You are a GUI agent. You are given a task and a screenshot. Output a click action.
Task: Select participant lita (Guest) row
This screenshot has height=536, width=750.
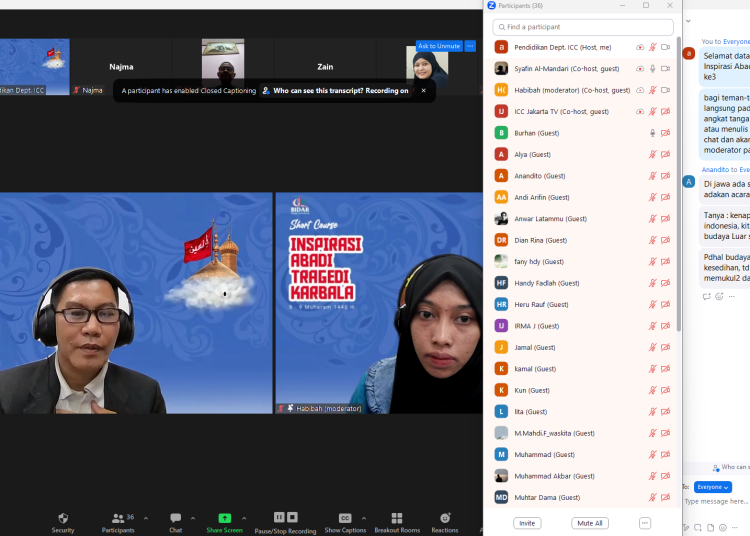[580, 412]
